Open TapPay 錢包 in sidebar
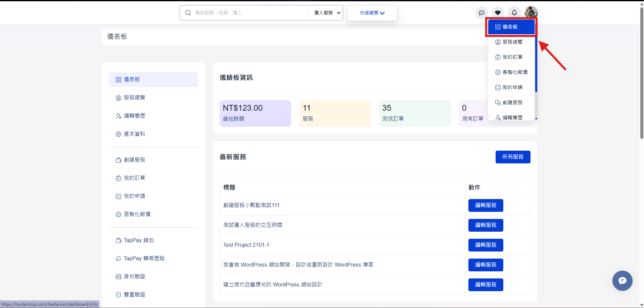The height and width of the screenshot is (308, 644). point(138,240)
